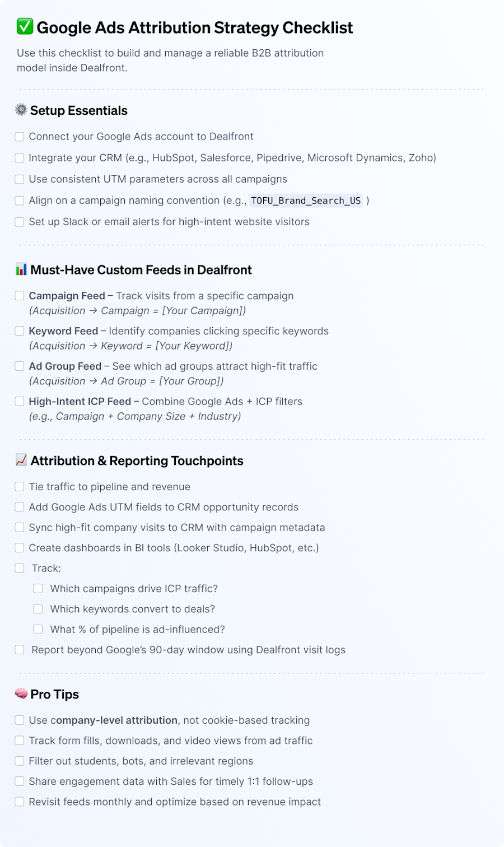Check Which keywords convert to deals?
Viewport: 504px width, 847px height.
38,608
